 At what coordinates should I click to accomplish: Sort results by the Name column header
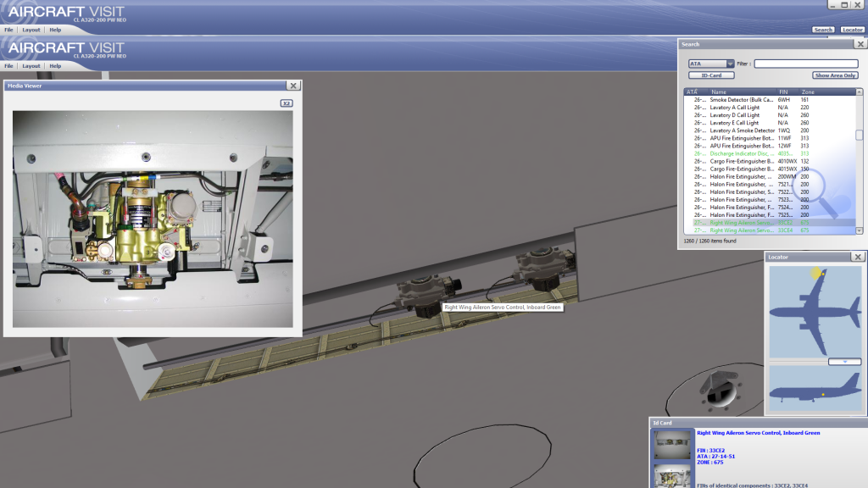tap(742, 91)
